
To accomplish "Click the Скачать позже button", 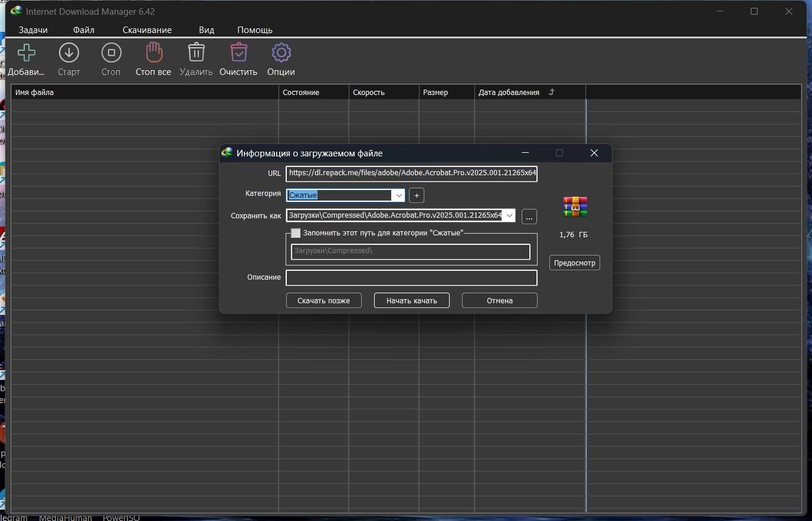I will (x=324, y=300).
